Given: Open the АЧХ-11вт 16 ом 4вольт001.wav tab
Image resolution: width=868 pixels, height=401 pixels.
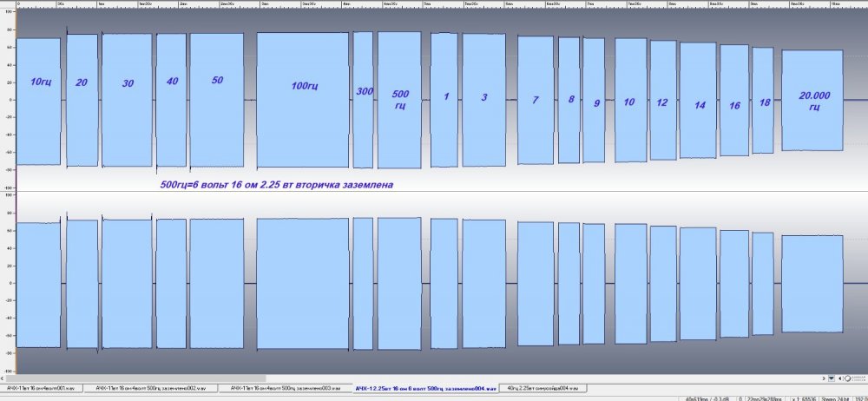Looking at the screenshot, I should click(x=45, y=388).
